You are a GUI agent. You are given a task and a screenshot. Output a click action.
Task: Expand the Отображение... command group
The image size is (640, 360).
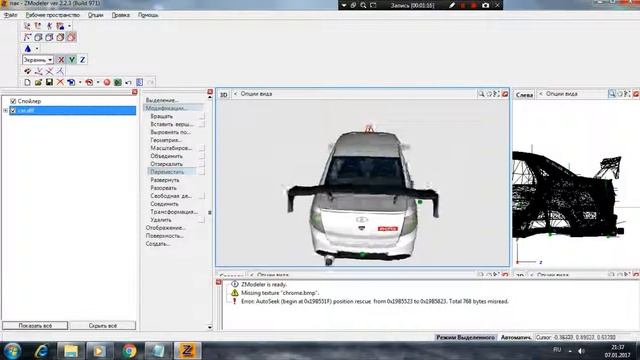166,228
